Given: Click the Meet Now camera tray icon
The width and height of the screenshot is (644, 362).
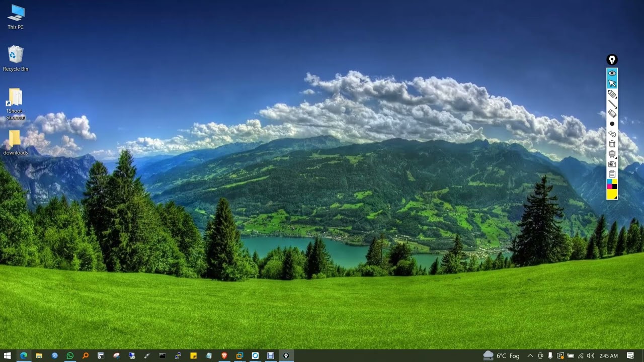Looking at the screenshot, I should point(540,355).
